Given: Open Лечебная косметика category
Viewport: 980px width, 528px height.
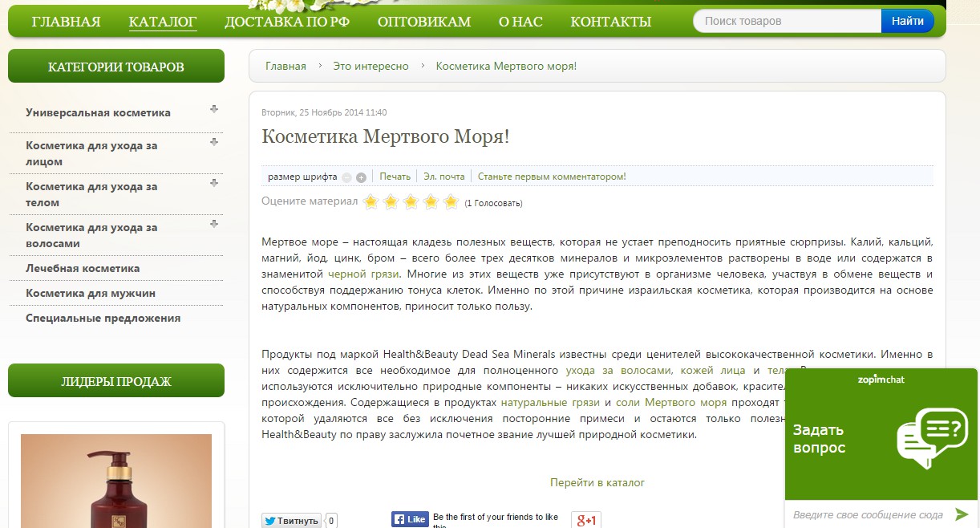Looking at the screenshot, I should (83, 268).
